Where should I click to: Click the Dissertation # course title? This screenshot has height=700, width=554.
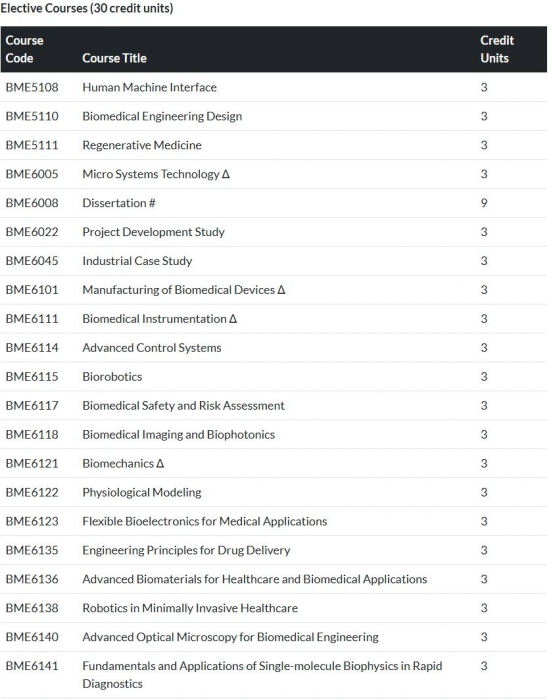point(119,203)
